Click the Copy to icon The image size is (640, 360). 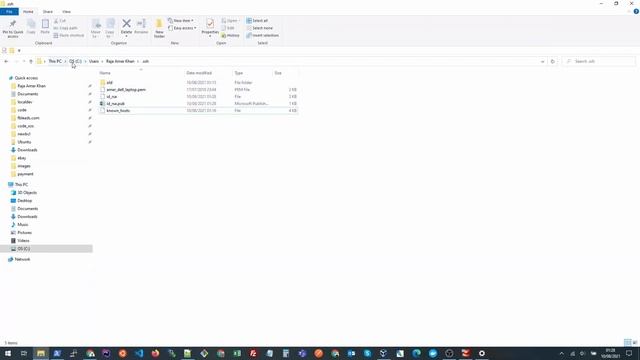tap(110, 24)
